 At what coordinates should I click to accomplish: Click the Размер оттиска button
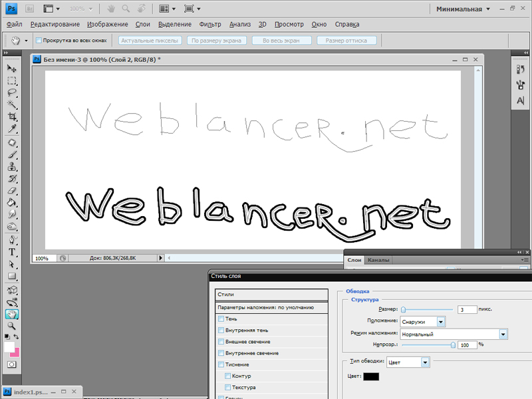346,41
